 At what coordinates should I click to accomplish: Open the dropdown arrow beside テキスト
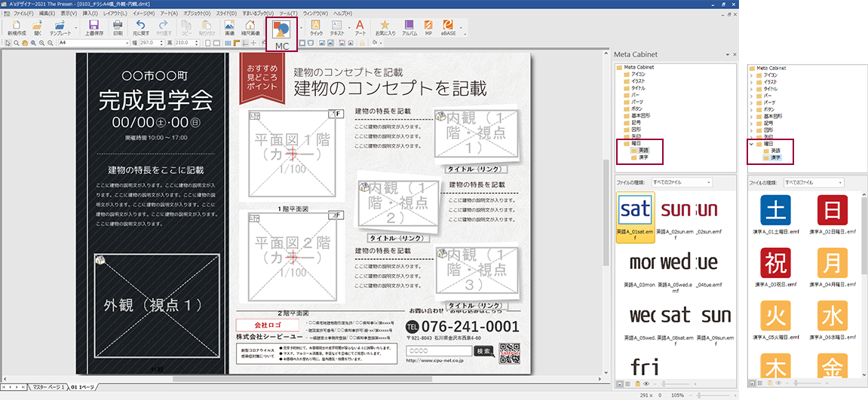[x=349, y=28]
